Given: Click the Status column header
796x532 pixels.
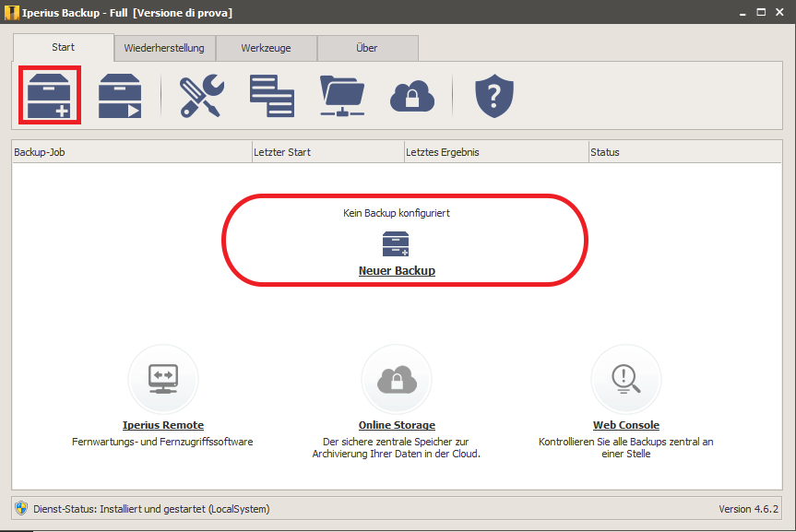Looking at the screenshot, I should [x=684, y=152].
